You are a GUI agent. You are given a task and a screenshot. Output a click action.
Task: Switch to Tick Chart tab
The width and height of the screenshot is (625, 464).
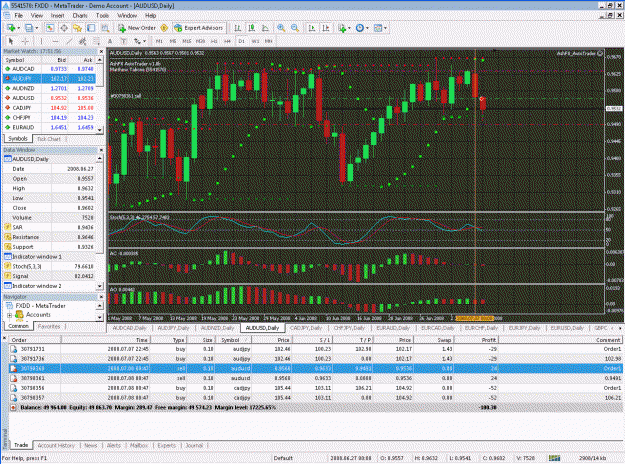coord(49,139)
